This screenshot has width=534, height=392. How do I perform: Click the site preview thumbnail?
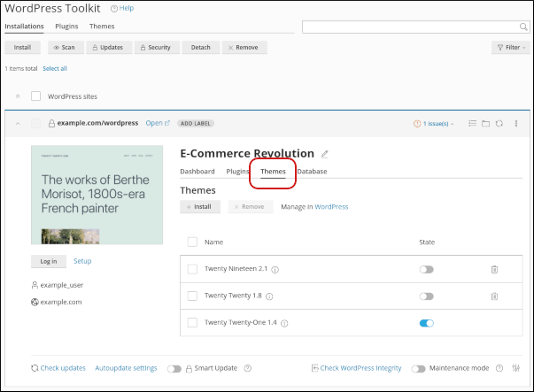click(x=97, y=195)
